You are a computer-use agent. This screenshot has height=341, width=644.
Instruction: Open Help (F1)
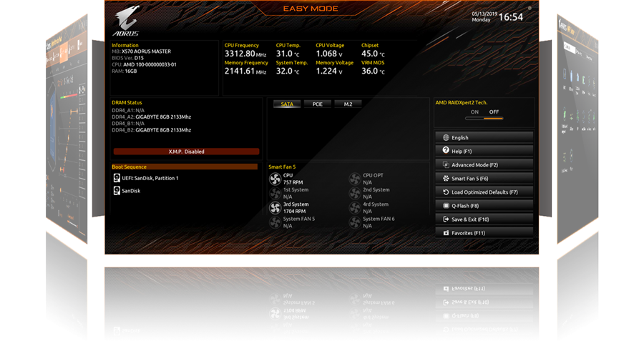pyautogui.click(x=484, y=151)
